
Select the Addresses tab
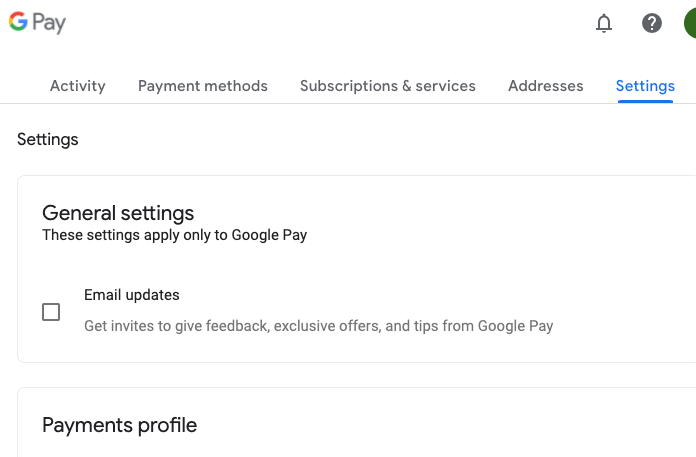tap(546, 86)
